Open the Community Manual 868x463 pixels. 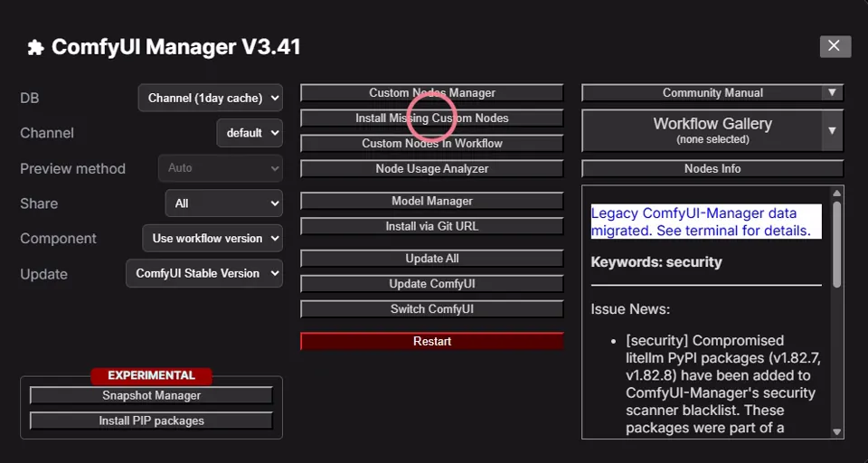point(702,93)
